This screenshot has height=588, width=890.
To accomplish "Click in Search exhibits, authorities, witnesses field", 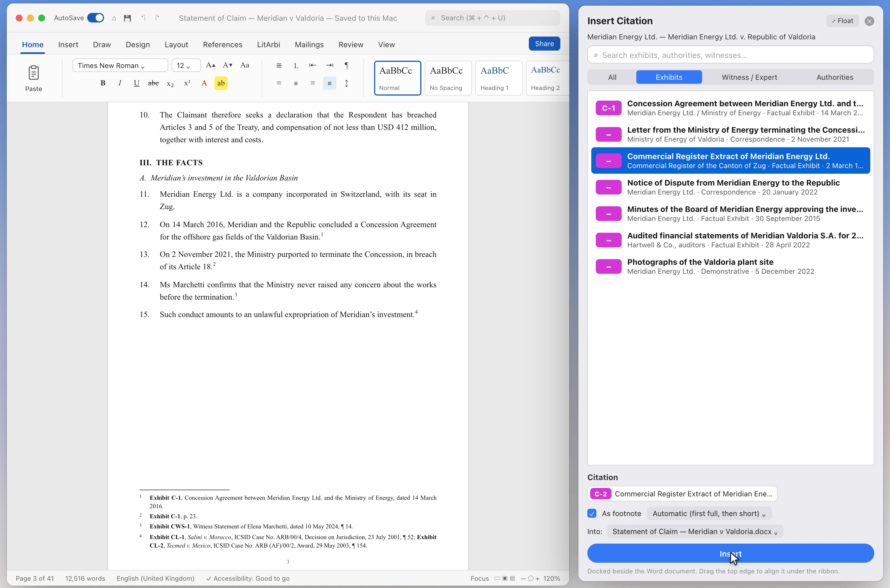I will 730,55.
